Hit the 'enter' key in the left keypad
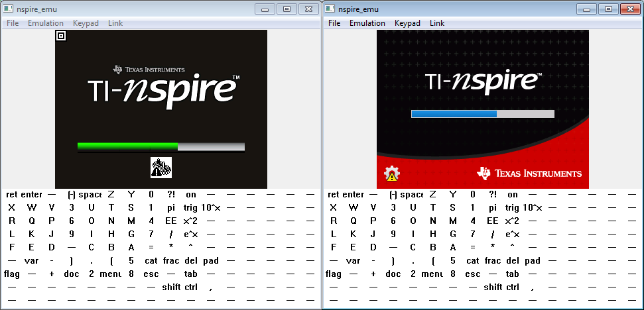644x310 pixels. (31, 195)
